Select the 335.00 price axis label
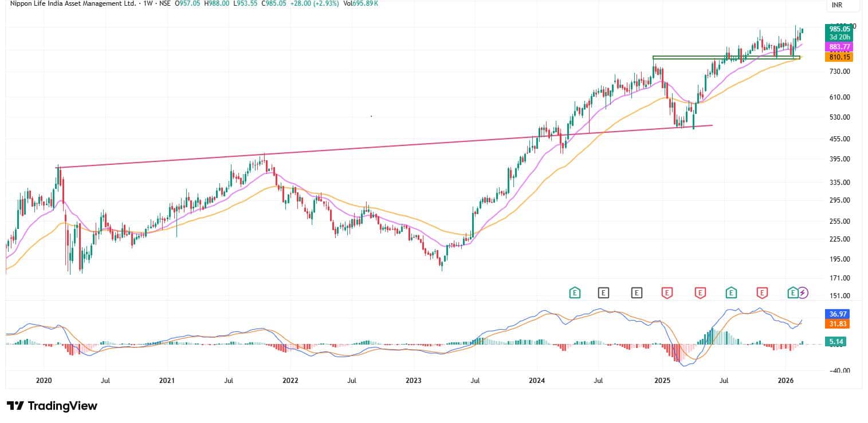 (x=839, y=183)
